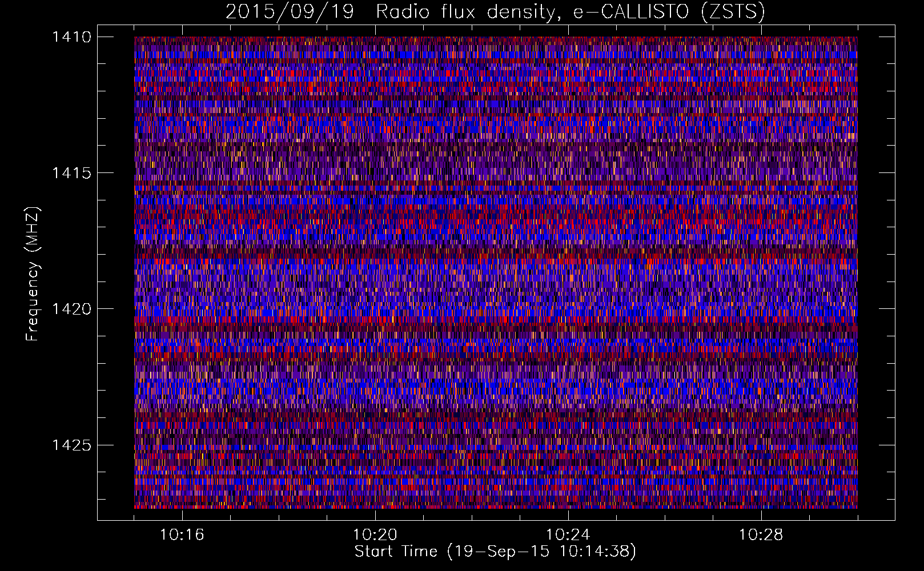Click the 10:28 time axis label
The width and height of the screenshot is (924, 571).
tap(761, 535)
